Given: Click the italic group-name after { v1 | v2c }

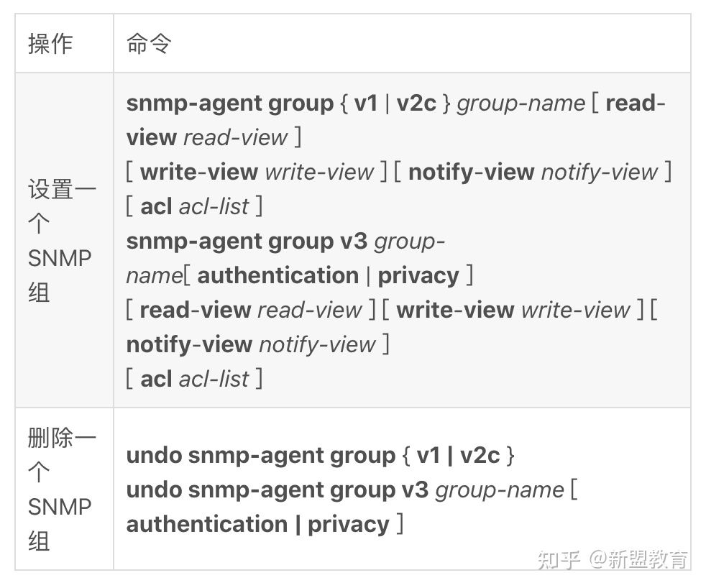Looking at the screenshot, I should 521,104.
